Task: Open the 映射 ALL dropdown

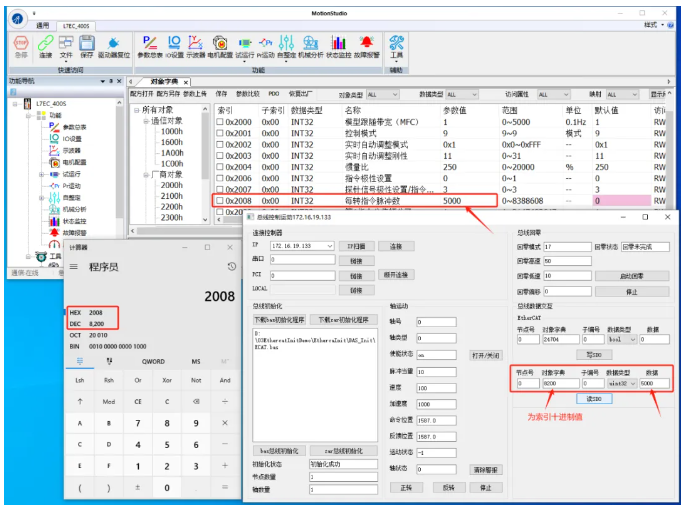Action: [x=622, y=94]
